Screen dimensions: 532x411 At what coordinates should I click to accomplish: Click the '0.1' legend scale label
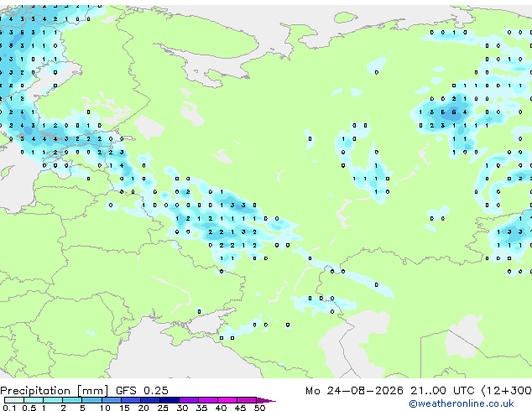coord(9,408)
